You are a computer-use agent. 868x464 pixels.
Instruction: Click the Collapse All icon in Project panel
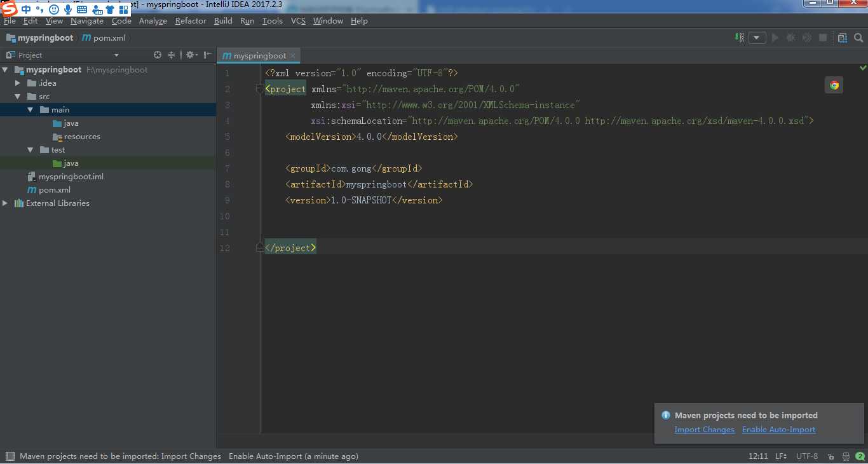coord(171,55)
